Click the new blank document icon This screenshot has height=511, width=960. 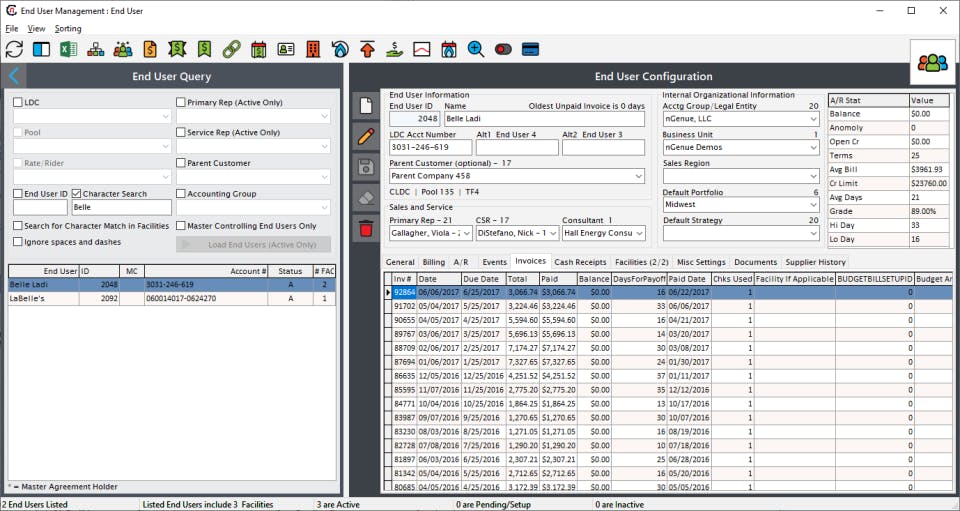[366, 105]
